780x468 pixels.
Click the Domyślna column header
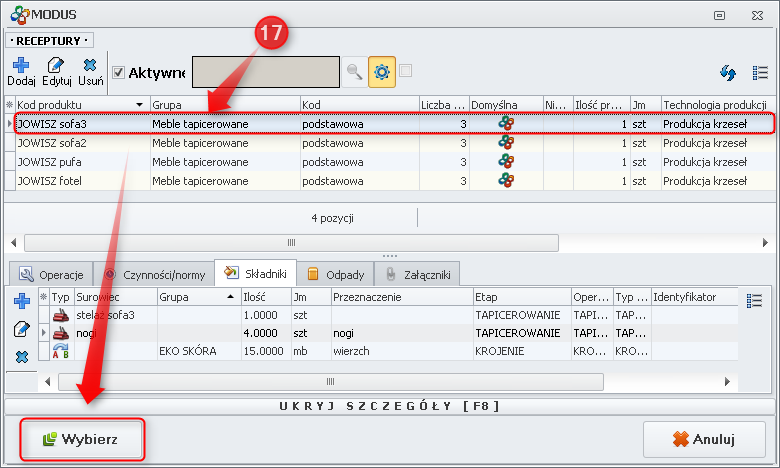pyautogui.click(x=506, y=105)
